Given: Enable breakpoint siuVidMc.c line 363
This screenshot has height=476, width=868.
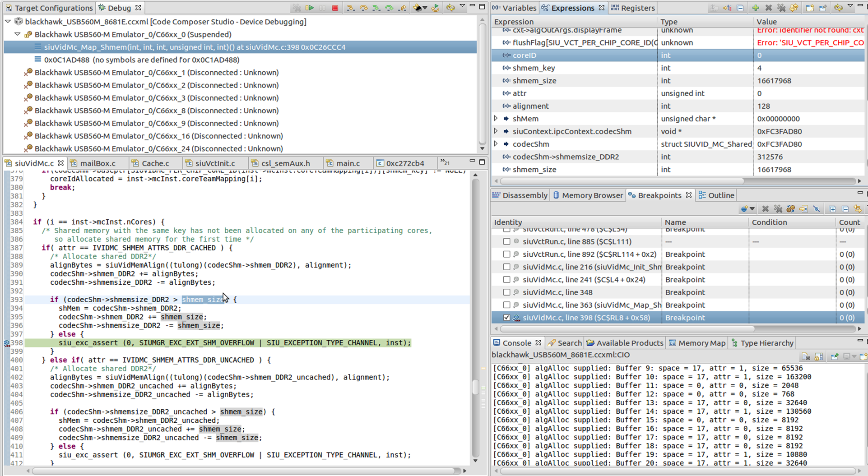Looking at the screenshot, I should pos(507,305).
